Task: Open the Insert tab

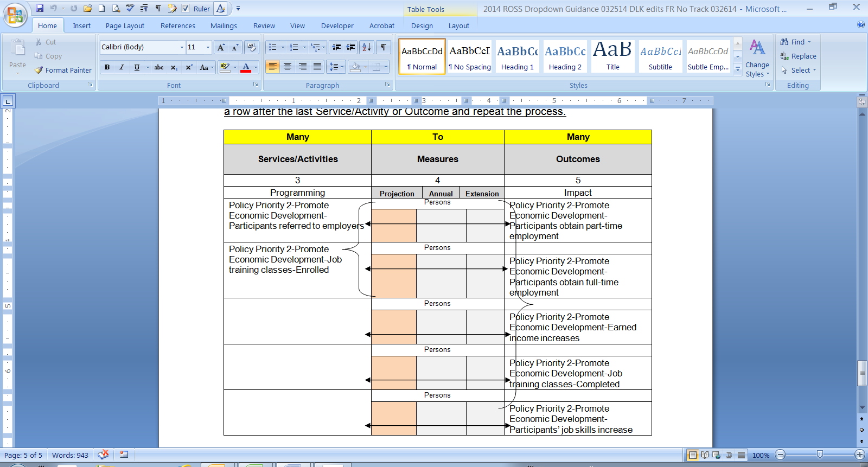Action: pos(82,25)
